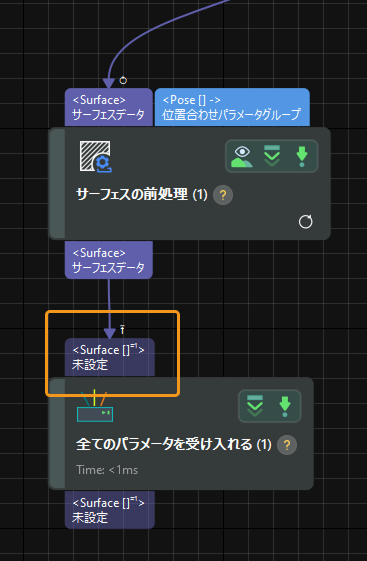Image resolution: width=367 pixels, height=561 pixels.
Task: Open help for the 全てのパラメータを受け入れる step
Action: 287,445
